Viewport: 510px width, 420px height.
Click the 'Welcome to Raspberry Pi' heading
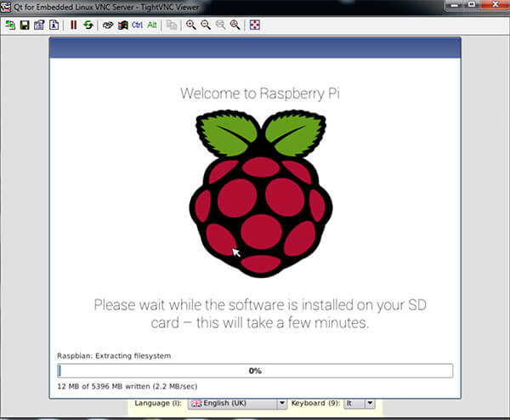click(260, 94)
